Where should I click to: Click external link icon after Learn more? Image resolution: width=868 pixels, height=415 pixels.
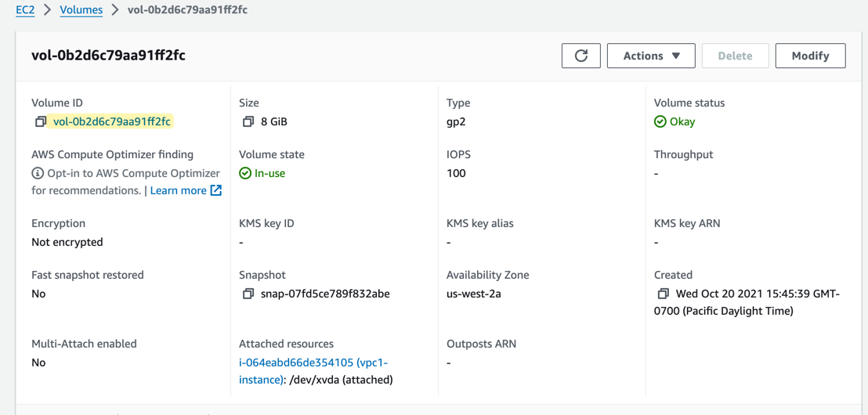click(216, 190)
